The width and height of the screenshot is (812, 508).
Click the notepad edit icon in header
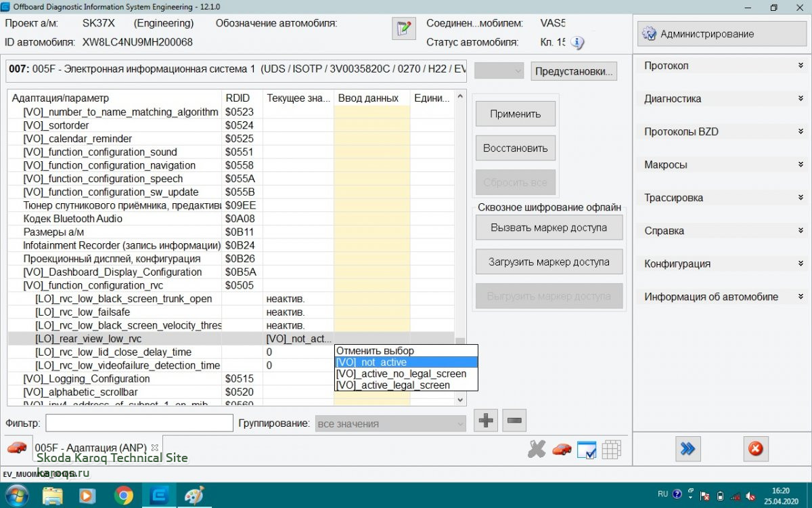tap(403, 28)
